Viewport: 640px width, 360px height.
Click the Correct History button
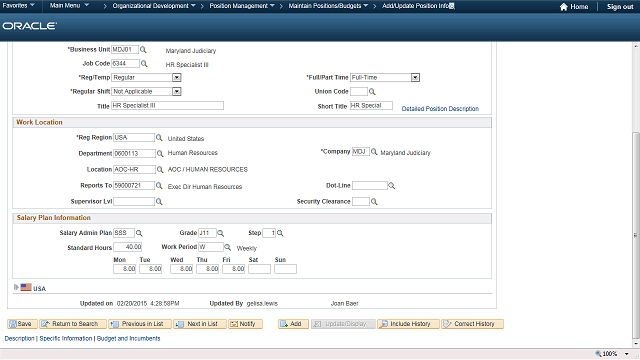[472, 324]
